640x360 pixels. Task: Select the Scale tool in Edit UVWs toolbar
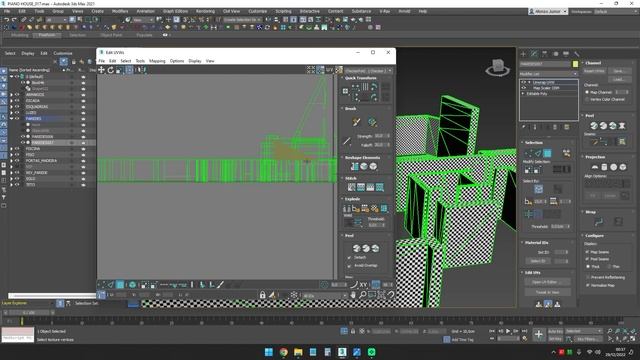pyautogui.click(x=119, y=70)
